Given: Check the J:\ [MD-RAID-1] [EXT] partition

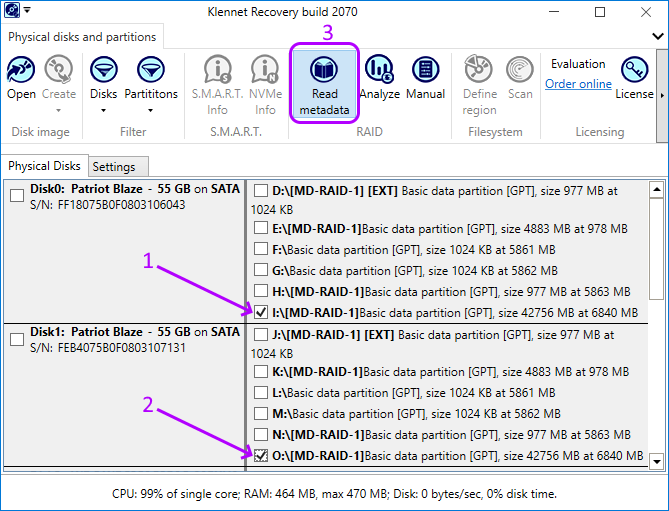Looking at the screenshot, I should click(x=261, y=334).
